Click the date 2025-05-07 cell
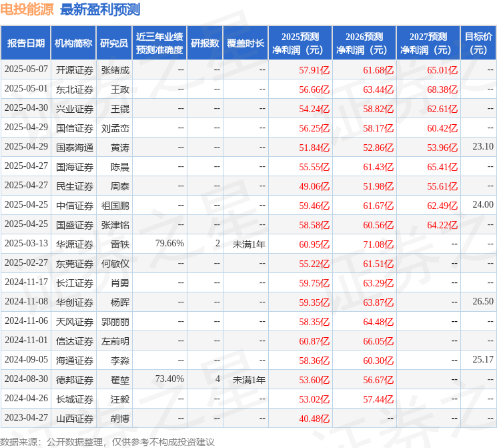 tap(26, 69)
